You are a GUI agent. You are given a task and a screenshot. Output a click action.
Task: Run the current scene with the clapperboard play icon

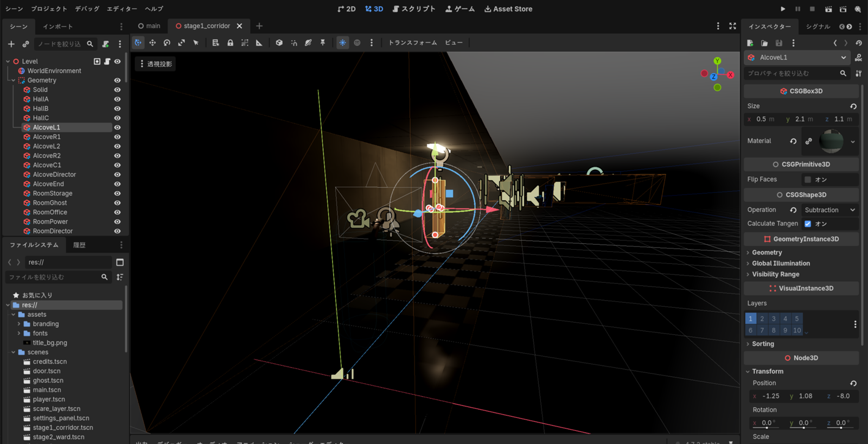[828, 9]
